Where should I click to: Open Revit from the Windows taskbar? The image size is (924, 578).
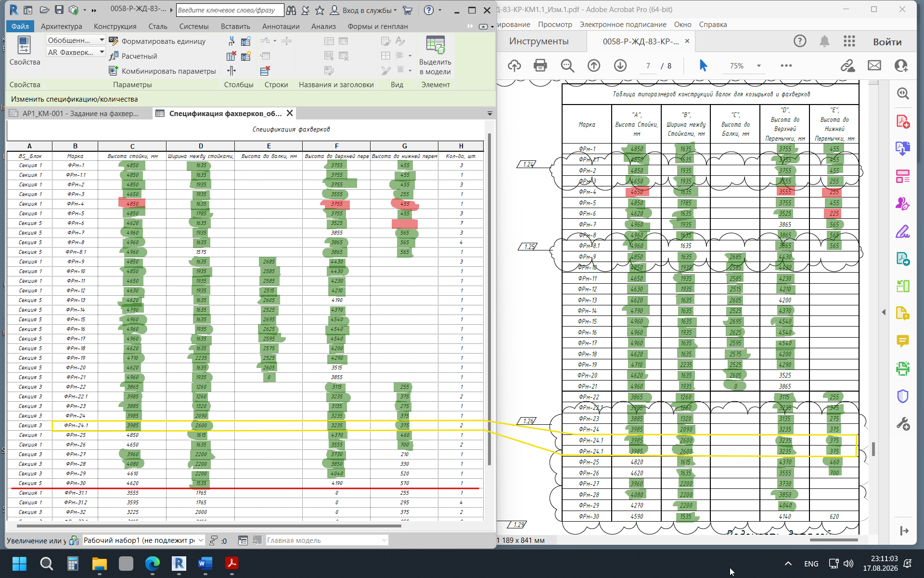(x=179, y=563)
